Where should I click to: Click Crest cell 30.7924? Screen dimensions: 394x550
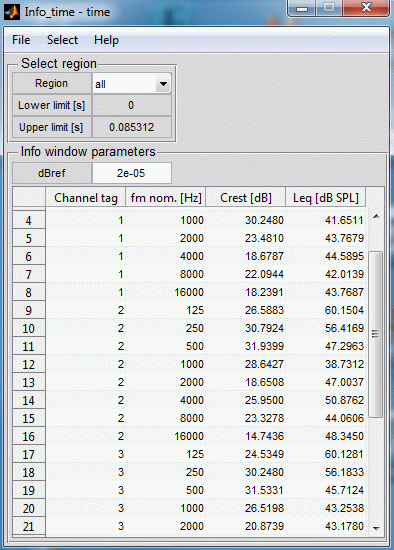pos(246,328)
